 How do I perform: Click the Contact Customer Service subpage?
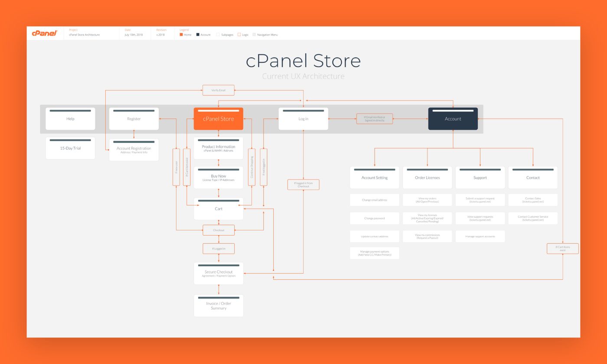533,218
